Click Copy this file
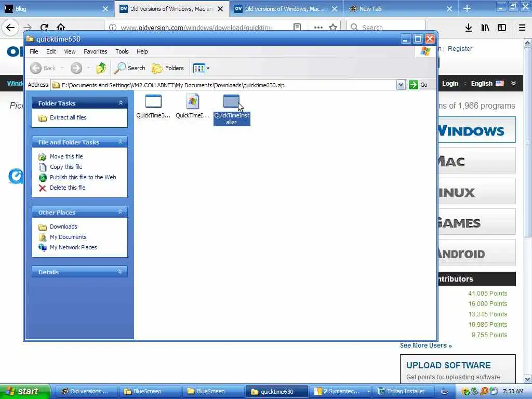This screenshot has height=399, width=532. pyautogui.click(x=66, y=167)
